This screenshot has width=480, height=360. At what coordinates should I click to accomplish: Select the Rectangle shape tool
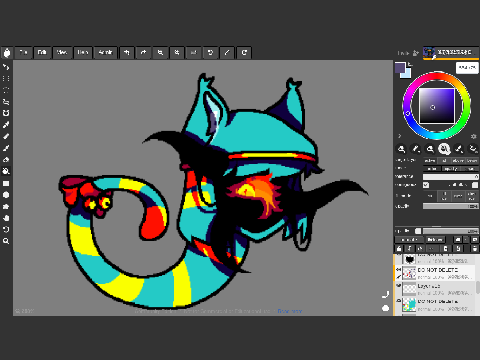(6, 183)
